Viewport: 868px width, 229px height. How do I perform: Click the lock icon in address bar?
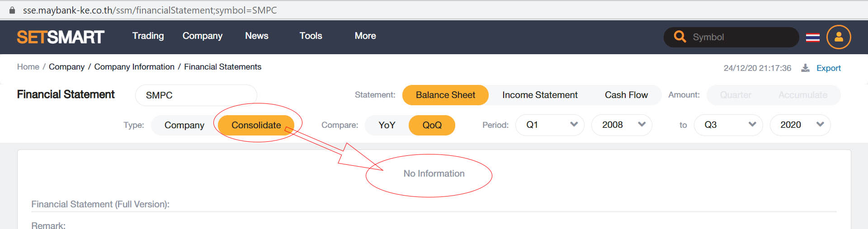(12, 10)
